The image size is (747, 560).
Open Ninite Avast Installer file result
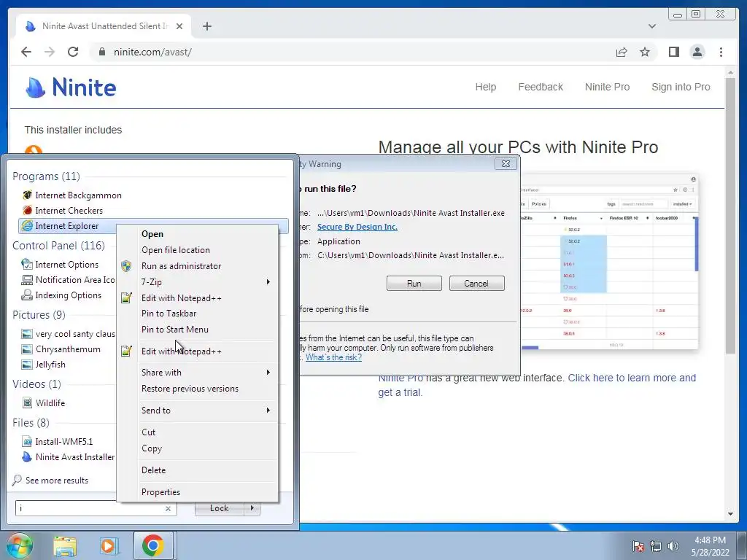pos(68,456)
